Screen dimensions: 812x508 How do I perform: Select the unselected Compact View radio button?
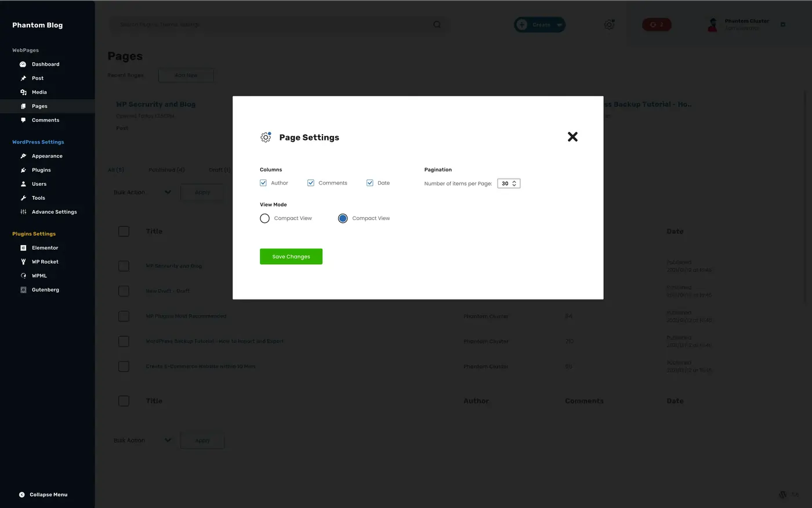pos(264,218)
